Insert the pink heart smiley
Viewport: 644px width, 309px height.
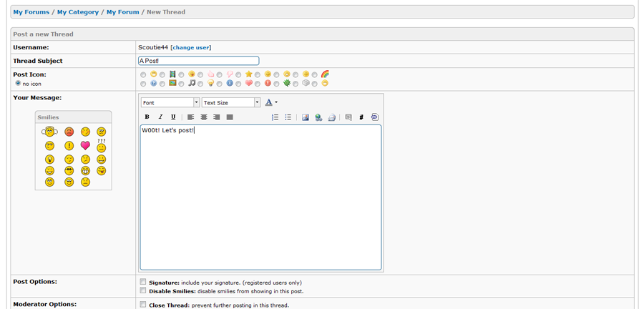coord(85,145)
